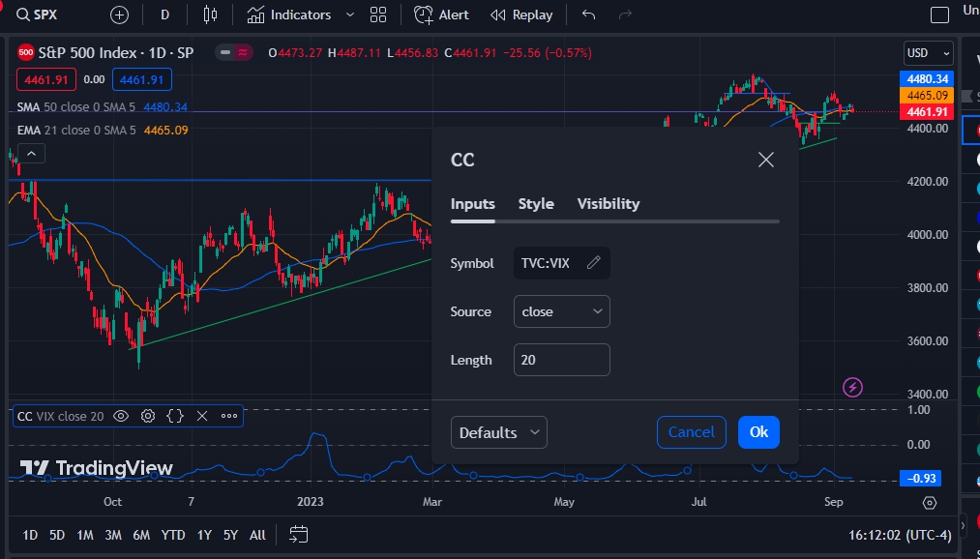Open the USD currency dropdown
The width and height of the screenshot is (980, 559).
coord(929,53)
